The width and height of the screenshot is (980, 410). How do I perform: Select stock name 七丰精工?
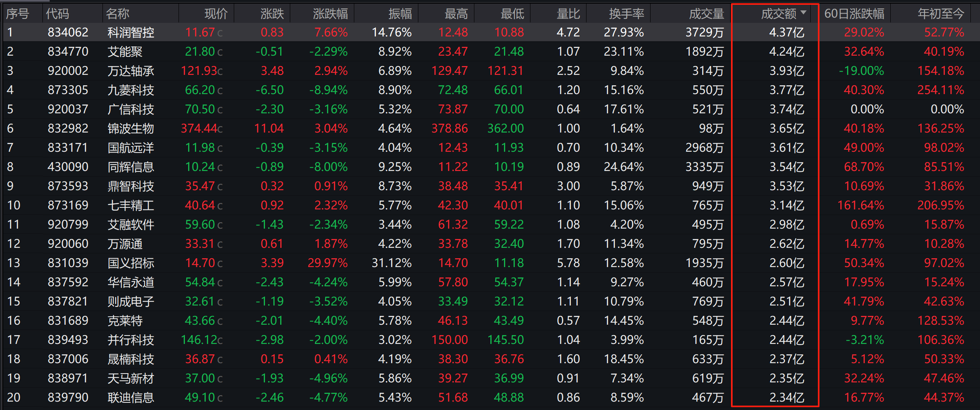coord(131,205)
